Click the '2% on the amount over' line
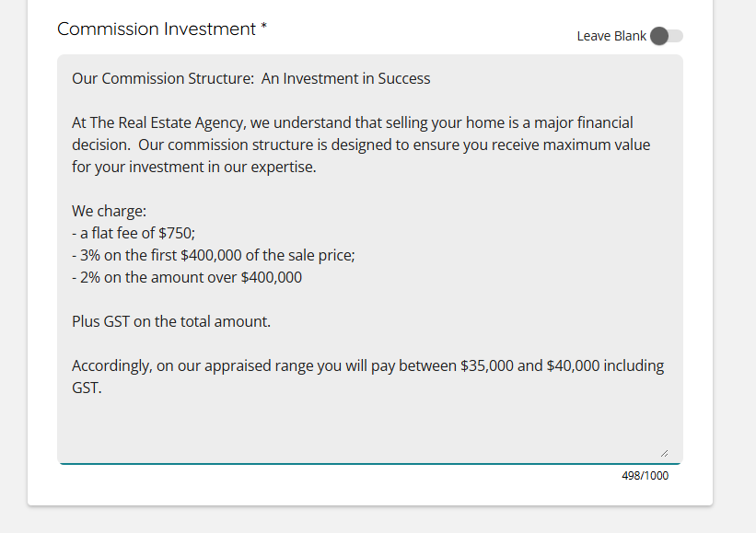The width and height of the screenshot is (756, 533). tap(187, 277)
